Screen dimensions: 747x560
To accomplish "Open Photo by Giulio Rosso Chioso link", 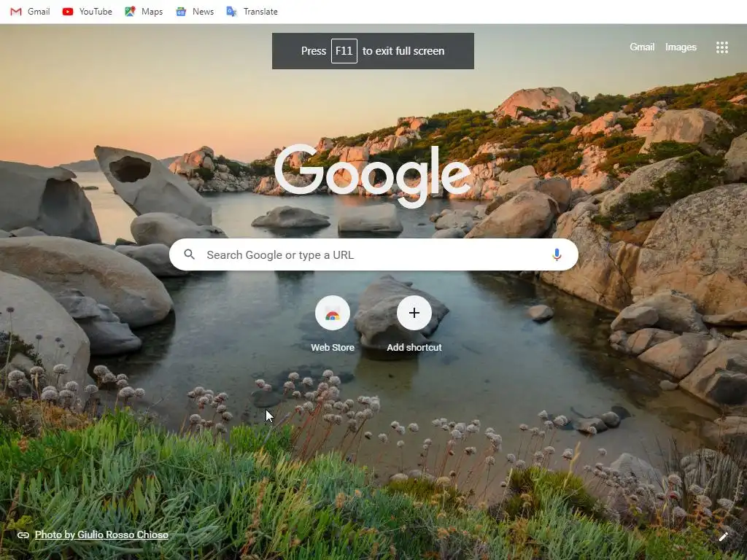I will click(x=101, y=534).
